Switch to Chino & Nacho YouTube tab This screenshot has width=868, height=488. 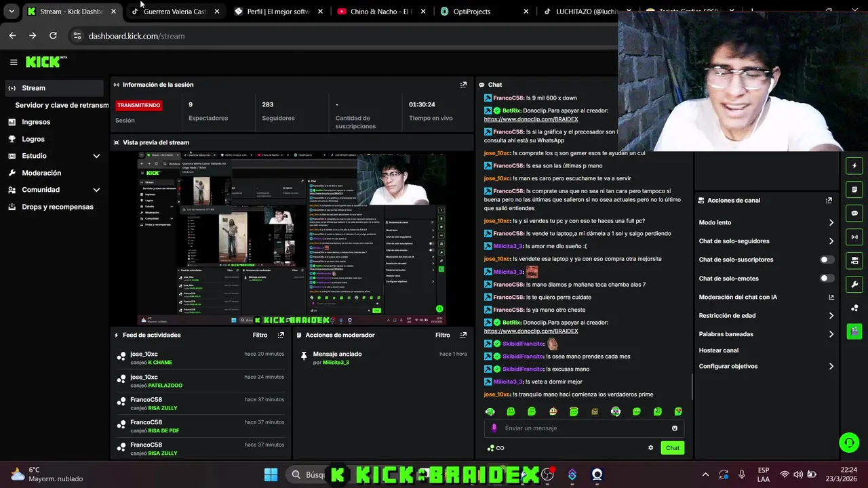pyautogui.click(x=381, y=12)
